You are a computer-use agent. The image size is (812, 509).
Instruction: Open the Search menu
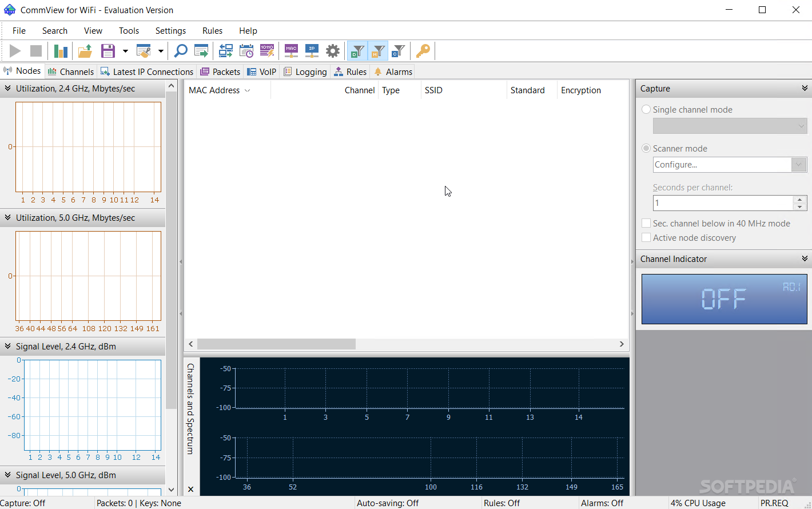coord(55,31)
